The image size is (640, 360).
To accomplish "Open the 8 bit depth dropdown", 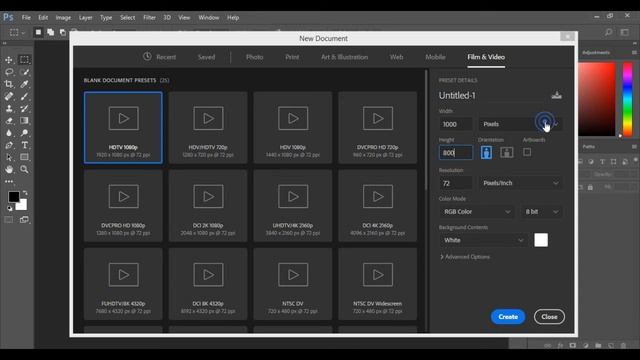I will pos(541,212).
